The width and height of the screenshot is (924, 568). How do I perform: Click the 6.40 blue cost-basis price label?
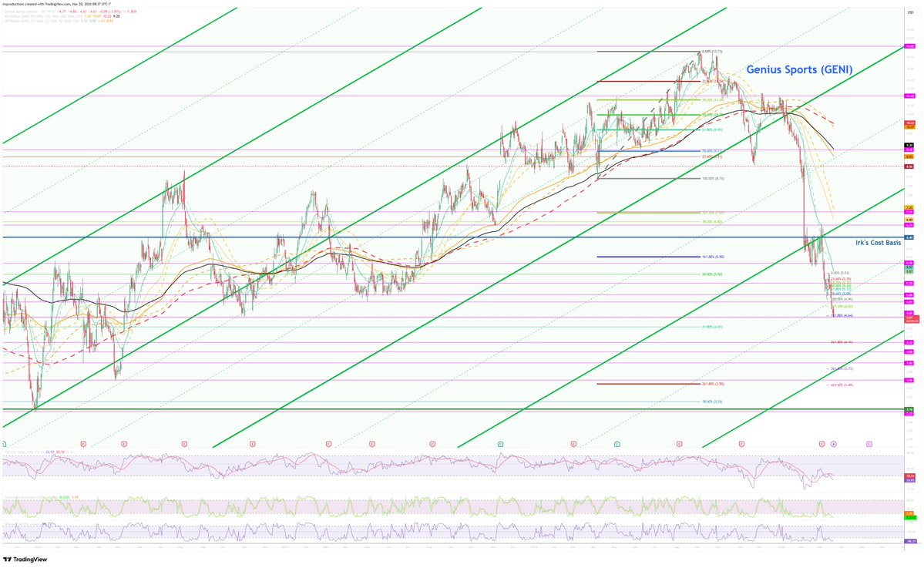[x=909, y=237]
